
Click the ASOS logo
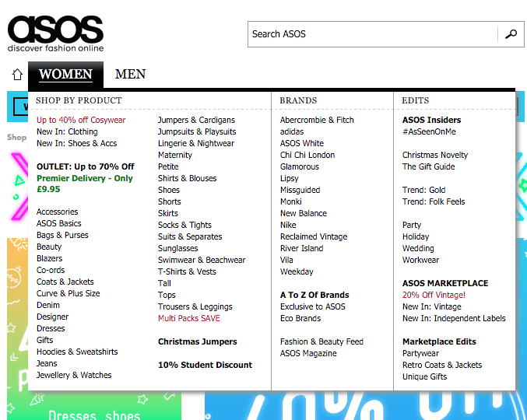pyautogui.click(x=55, y=33)
